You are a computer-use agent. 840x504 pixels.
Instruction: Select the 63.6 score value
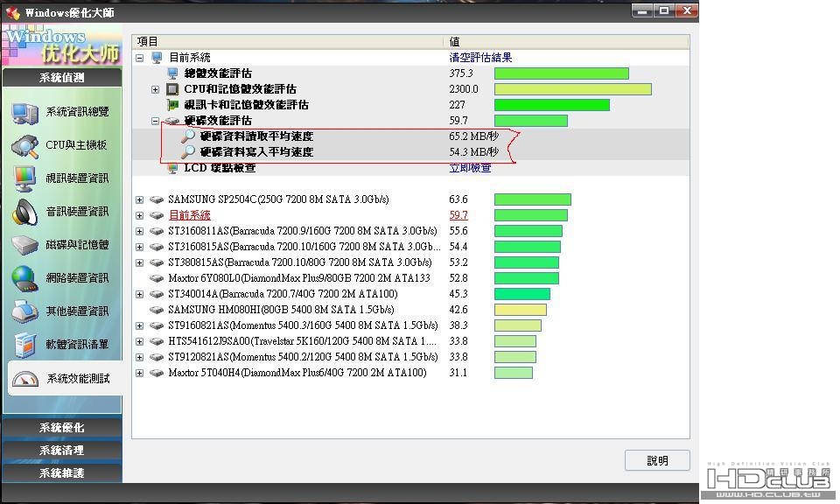pyautogui.click(x=458, y=199)
